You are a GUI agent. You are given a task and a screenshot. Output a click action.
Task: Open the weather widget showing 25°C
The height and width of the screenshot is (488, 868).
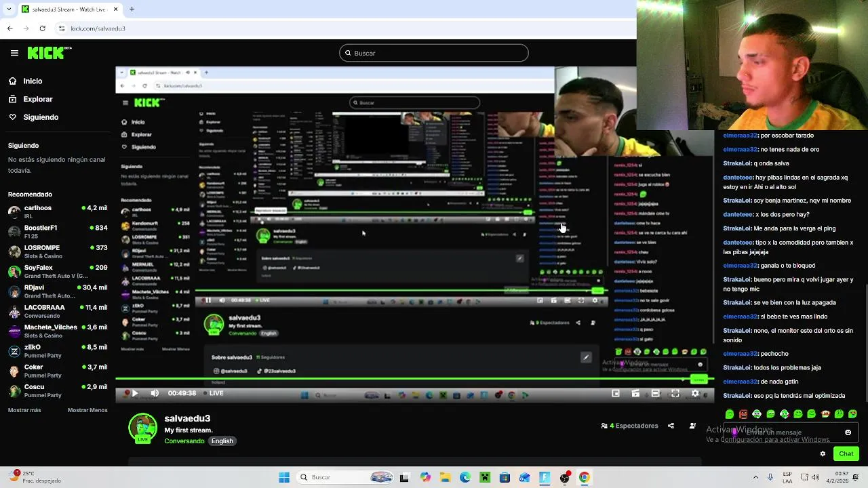click(35, 477)
